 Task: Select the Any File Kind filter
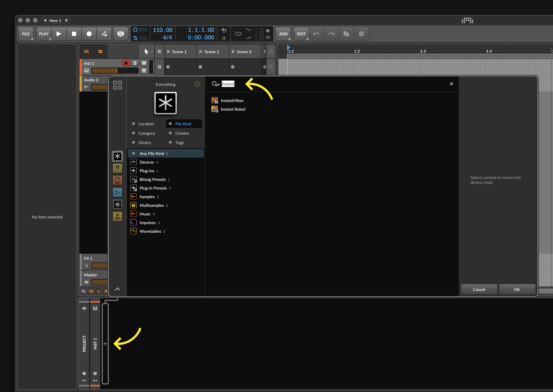coord(166,153)
